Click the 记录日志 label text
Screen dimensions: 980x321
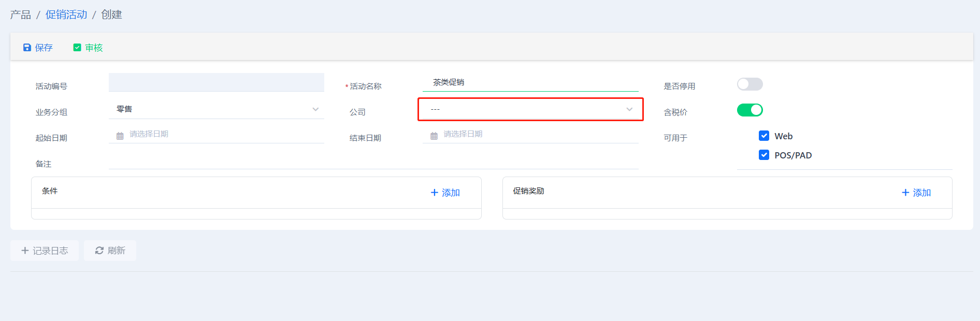(50, 251)
